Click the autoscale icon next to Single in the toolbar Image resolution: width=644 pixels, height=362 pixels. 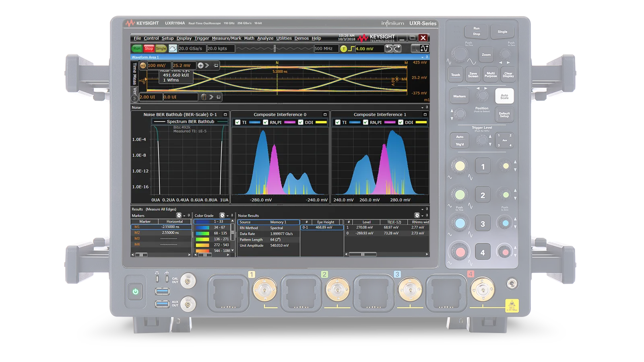point(173,49)
